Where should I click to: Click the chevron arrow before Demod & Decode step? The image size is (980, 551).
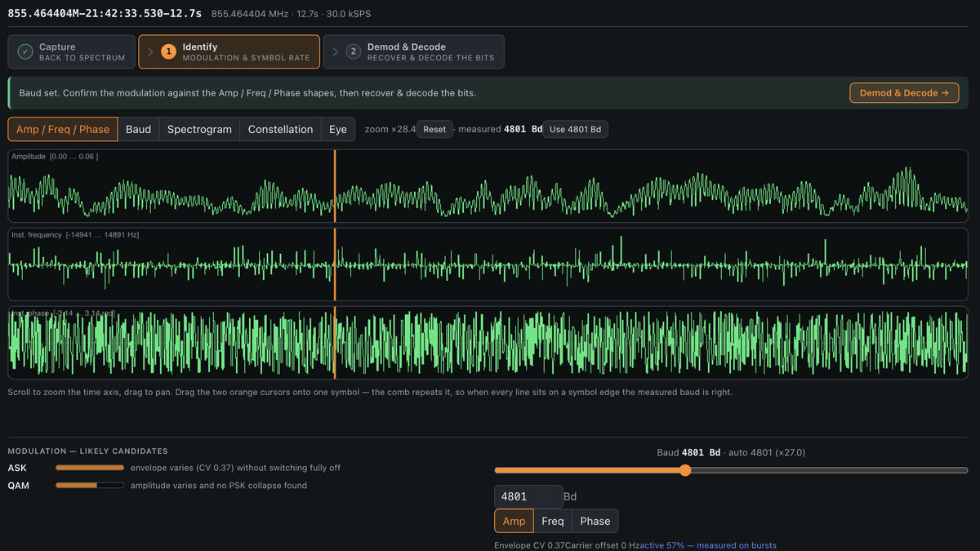click(335, 51)
